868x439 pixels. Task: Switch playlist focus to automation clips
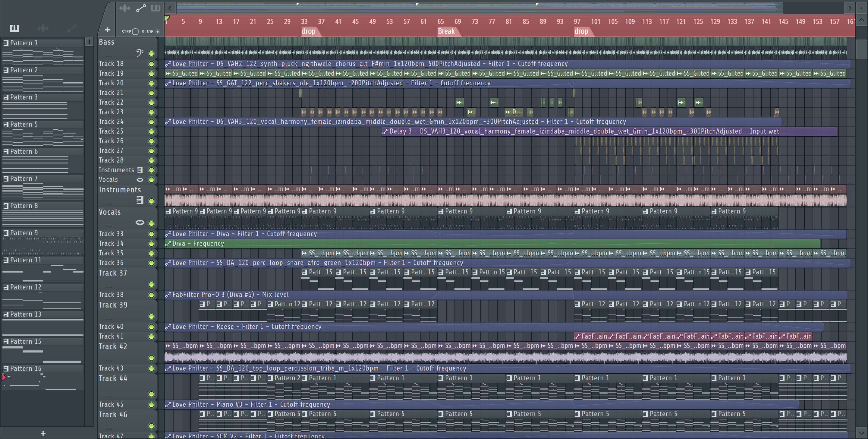(x=141, y=8)
